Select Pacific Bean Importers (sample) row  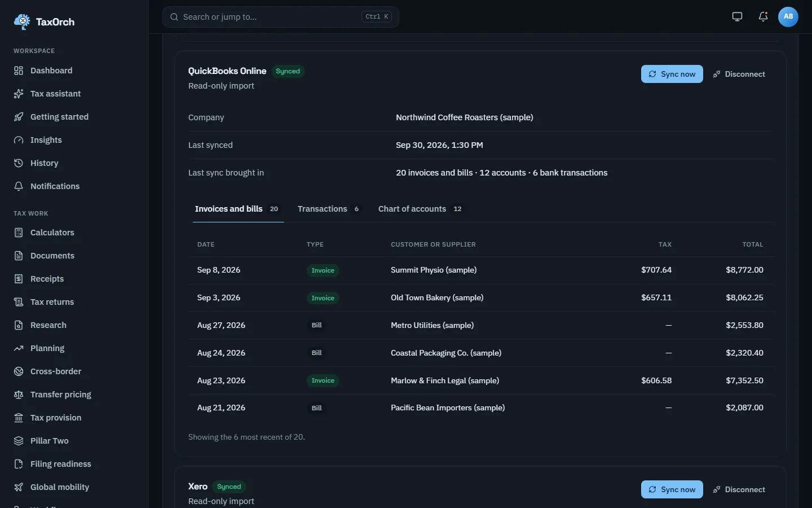pyautogui.click(x=480, y=408)
